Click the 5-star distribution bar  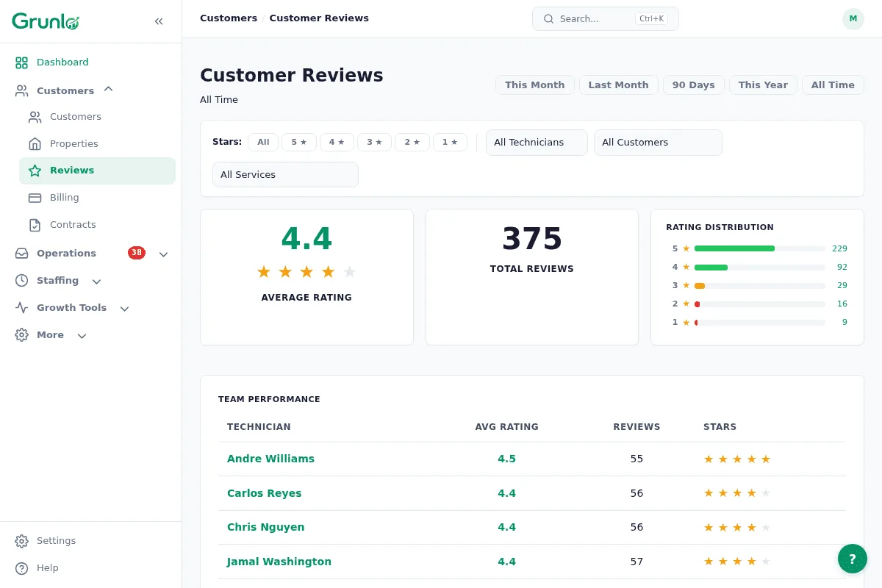click(x=760, y=248)
